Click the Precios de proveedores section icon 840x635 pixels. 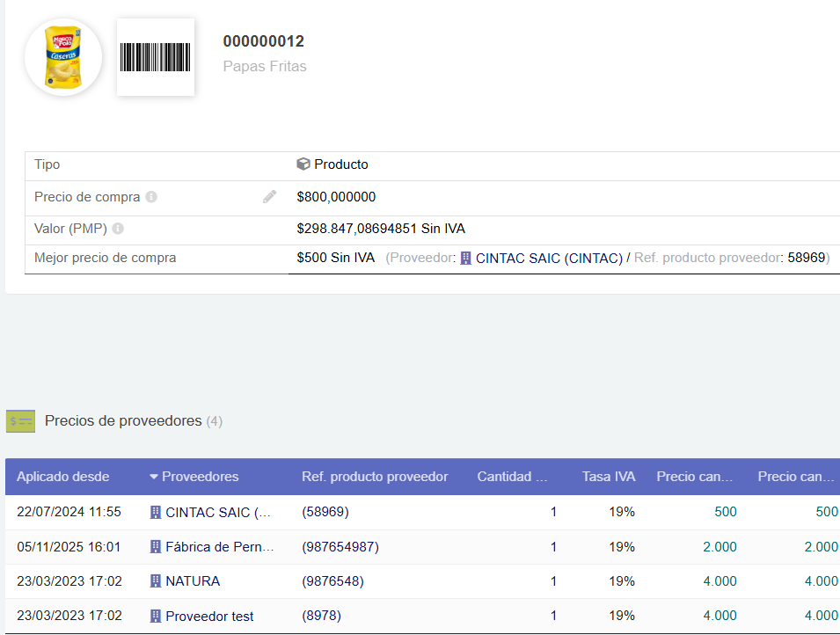point(20,421)
